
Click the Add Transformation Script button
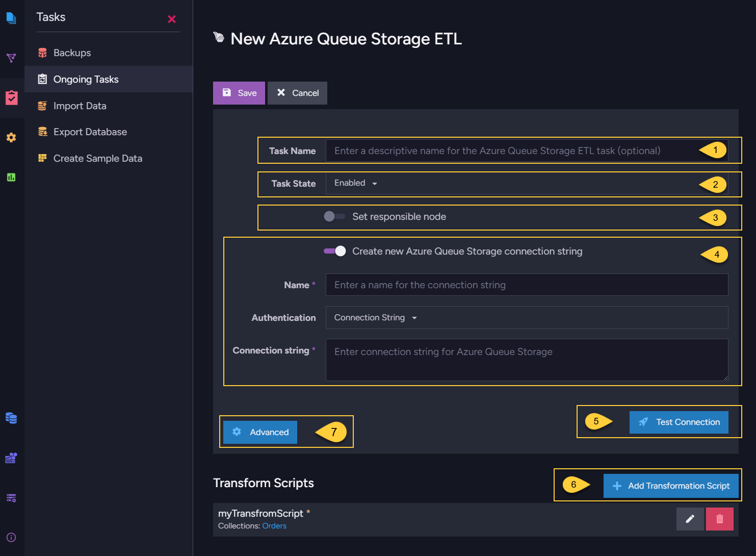coord(671,486)
